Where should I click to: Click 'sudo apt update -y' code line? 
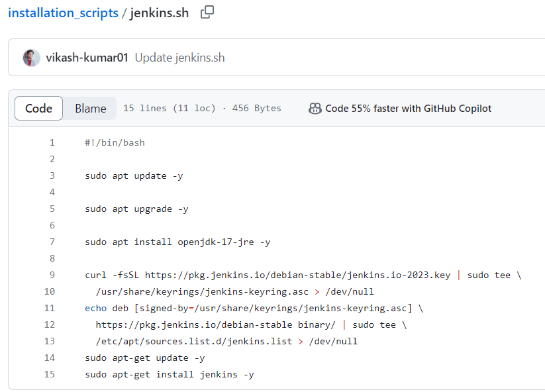[x=134, y=176]
